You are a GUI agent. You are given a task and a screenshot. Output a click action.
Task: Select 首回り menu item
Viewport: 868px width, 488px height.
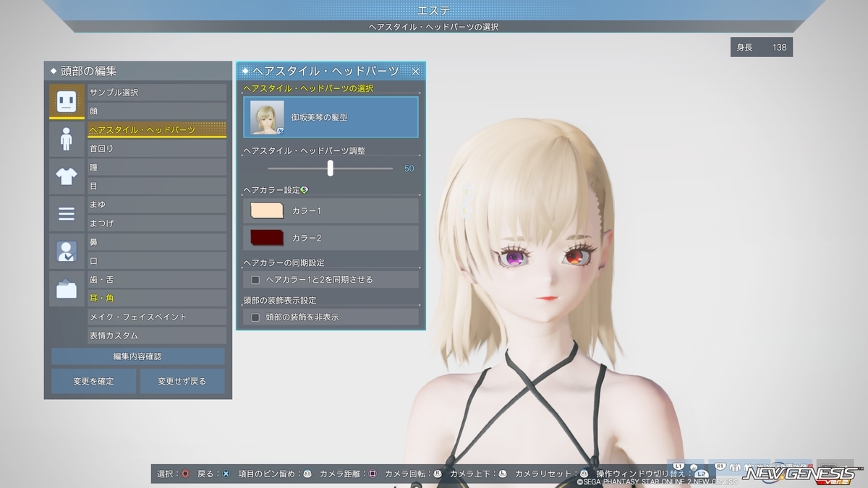pos(157,148)
